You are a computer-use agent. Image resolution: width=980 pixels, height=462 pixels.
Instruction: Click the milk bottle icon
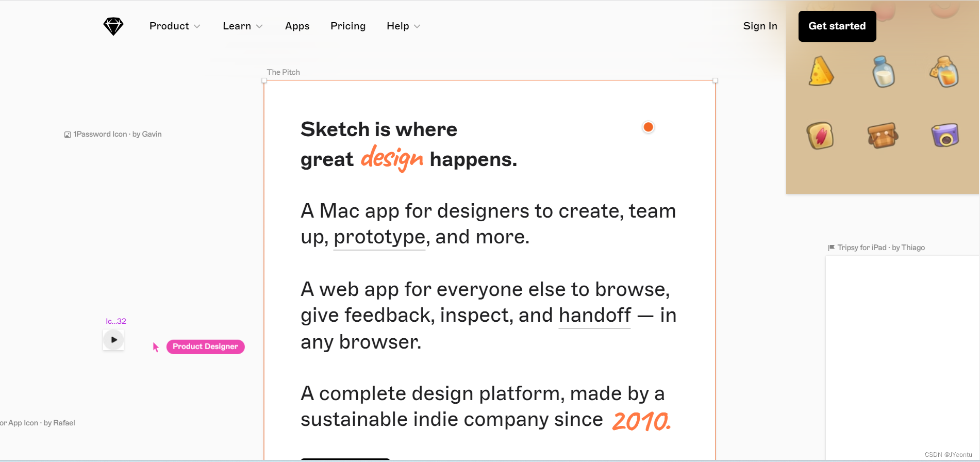[883, 72]
